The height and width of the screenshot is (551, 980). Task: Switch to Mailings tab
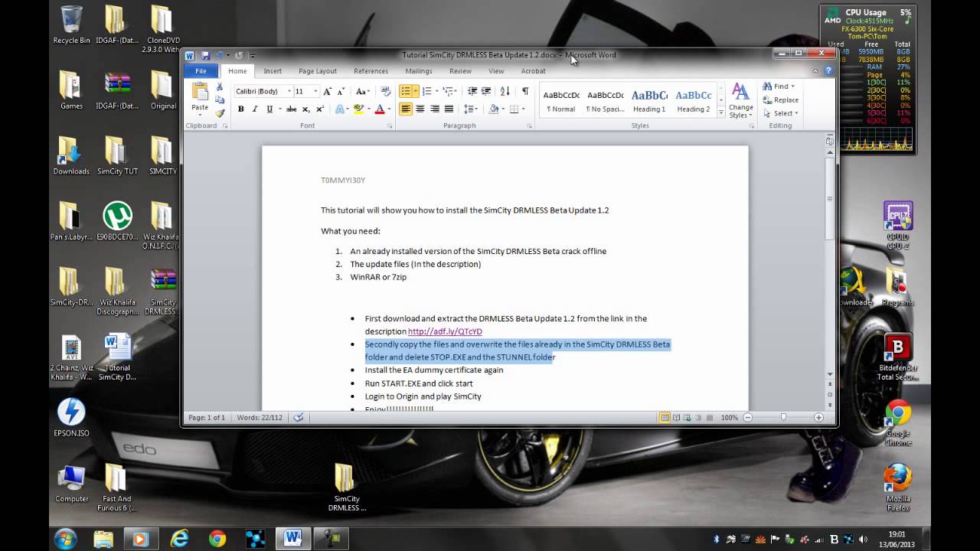point(419,71)
